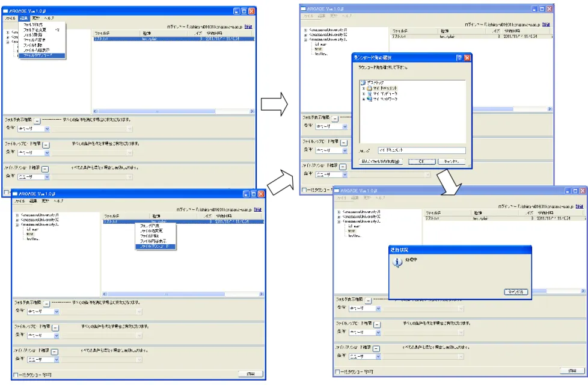Focus the folder name field in dialog
Viewport: 588px width, 385px height.
tap(421, 150)
